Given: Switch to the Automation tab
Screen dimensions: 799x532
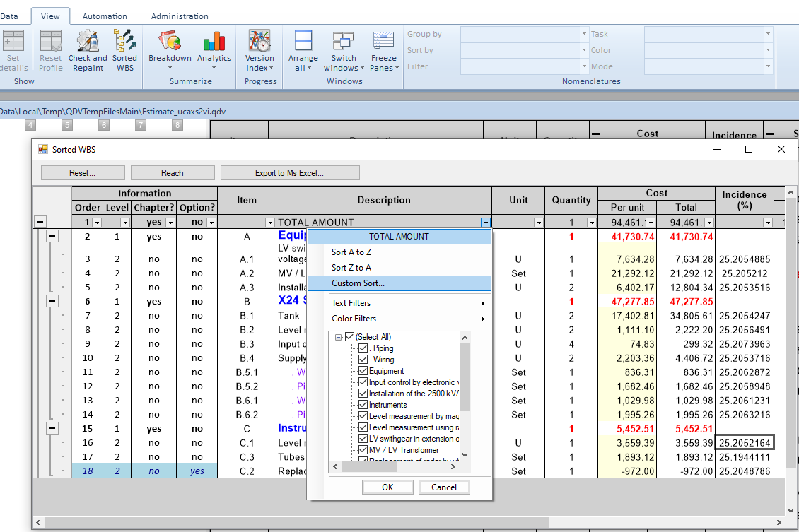Looking at the screenshot, I should coord(105,16).
